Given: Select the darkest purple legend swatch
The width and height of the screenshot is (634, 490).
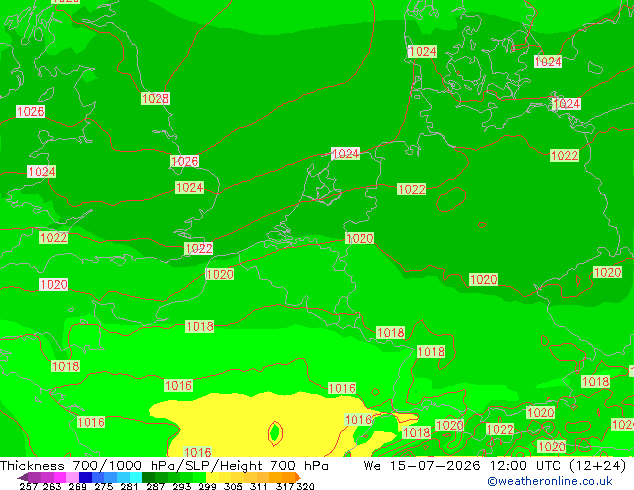Looking at the screenshot, I should [23, 477].
